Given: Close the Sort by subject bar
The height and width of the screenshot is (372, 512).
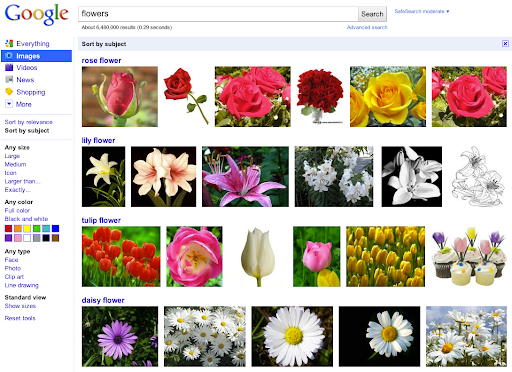Looking at the screenshot, I should (x=505, y=44).
